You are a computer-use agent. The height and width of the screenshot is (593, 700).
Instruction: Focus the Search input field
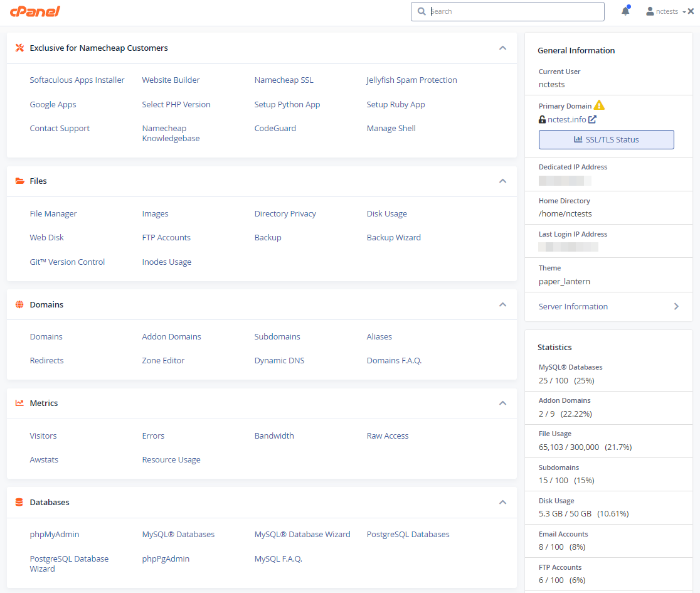507,12
